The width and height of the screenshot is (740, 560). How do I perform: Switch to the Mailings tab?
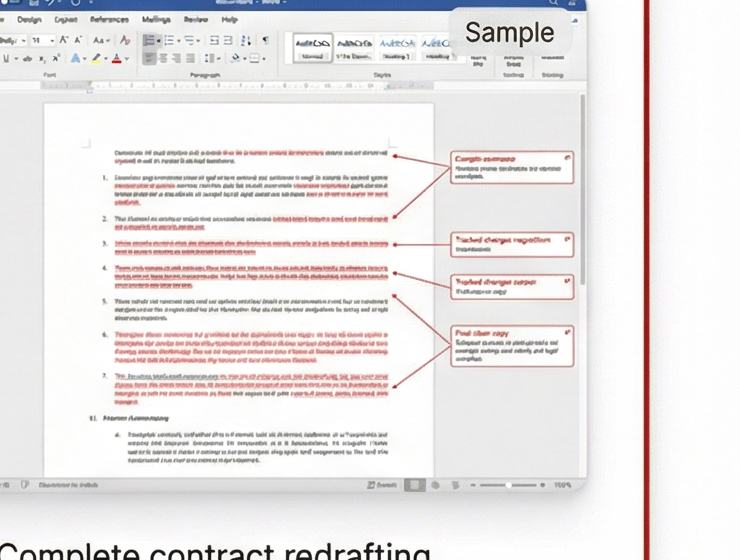156,20
